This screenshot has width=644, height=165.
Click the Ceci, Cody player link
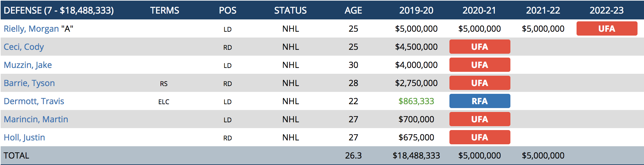point(24,47)
